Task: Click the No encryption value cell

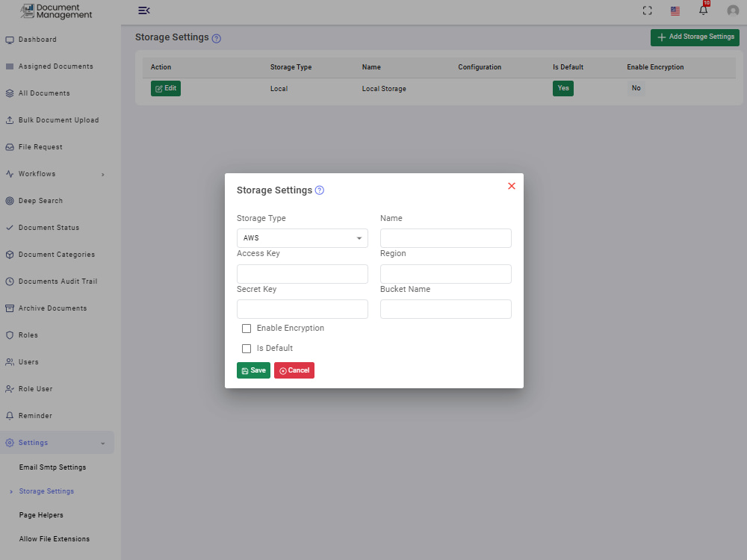Action: point(636,88)
